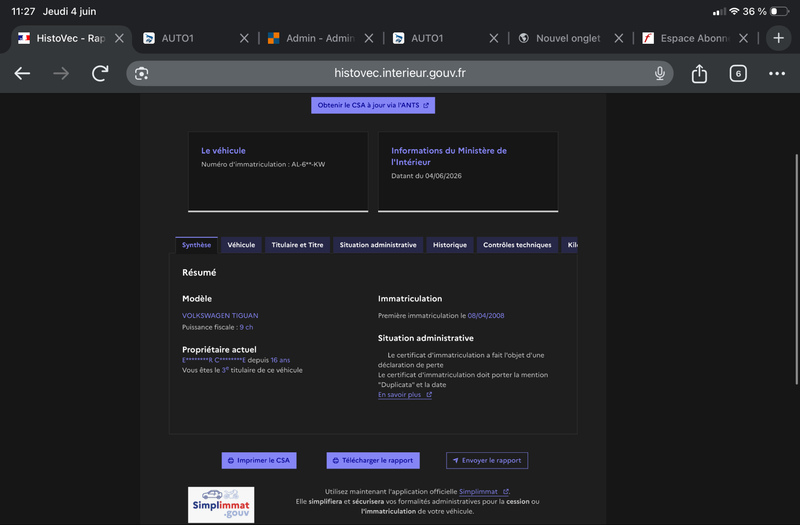
Task: Open the tab switcher showing 6 tabs
Action: [x=738, y=73]
